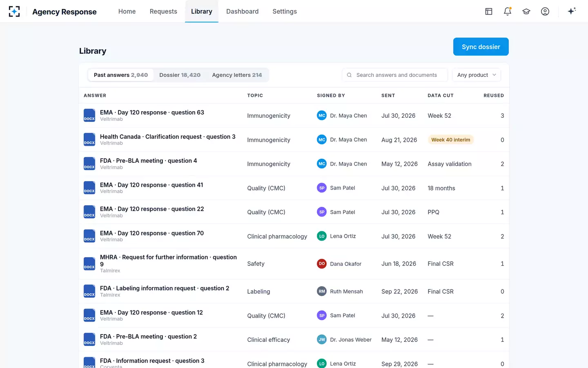Click DOCX icon for EMA question 12
Screen dimensions: 588x368
pos(89,315)
